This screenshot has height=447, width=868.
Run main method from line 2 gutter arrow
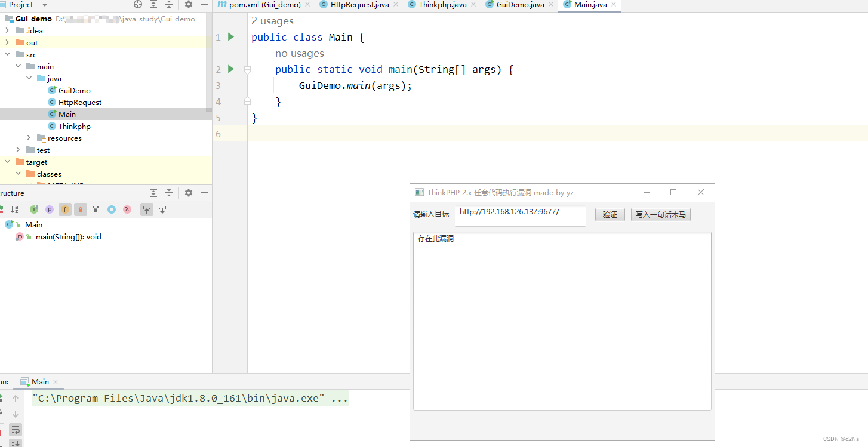coord(231,69)
